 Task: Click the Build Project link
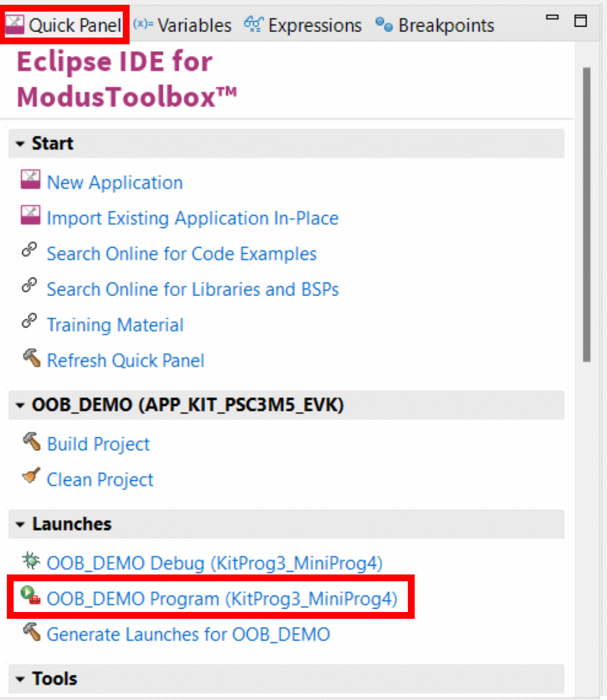tap(99, 444)
